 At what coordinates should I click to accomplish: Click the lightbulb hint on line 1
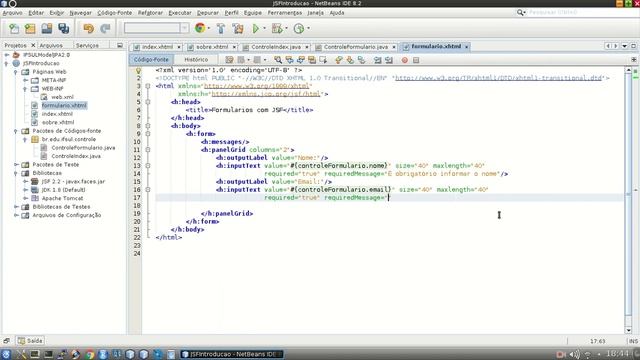[138, 71]
